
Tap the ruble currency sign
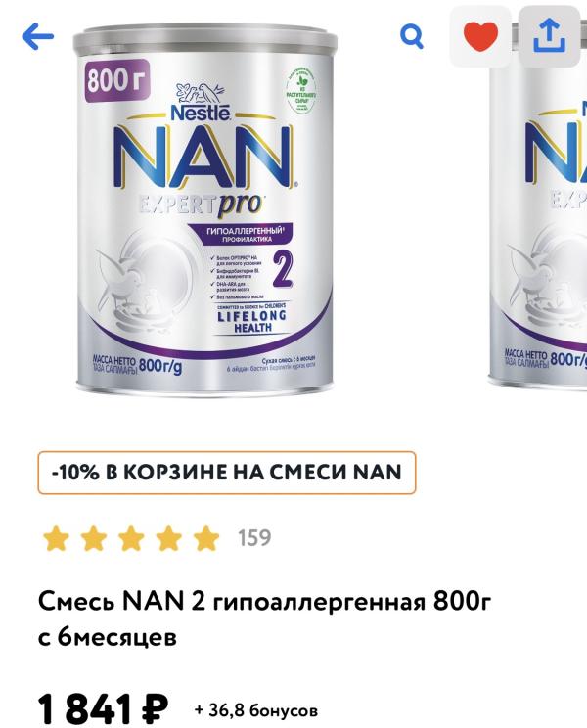coord(155,709)
